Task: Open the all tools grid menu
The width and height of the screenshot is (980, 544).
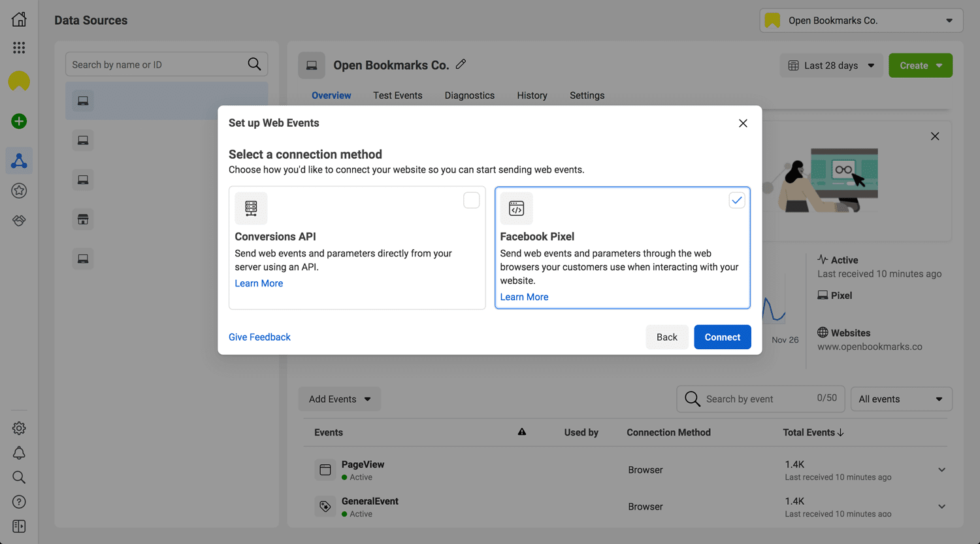Action: (x=19, y=48)
